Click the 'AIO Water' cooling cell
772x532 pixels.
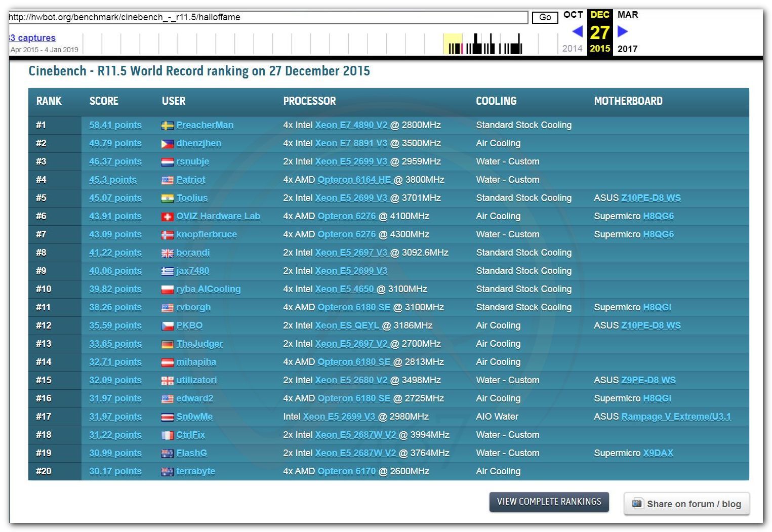click(497, 417)
